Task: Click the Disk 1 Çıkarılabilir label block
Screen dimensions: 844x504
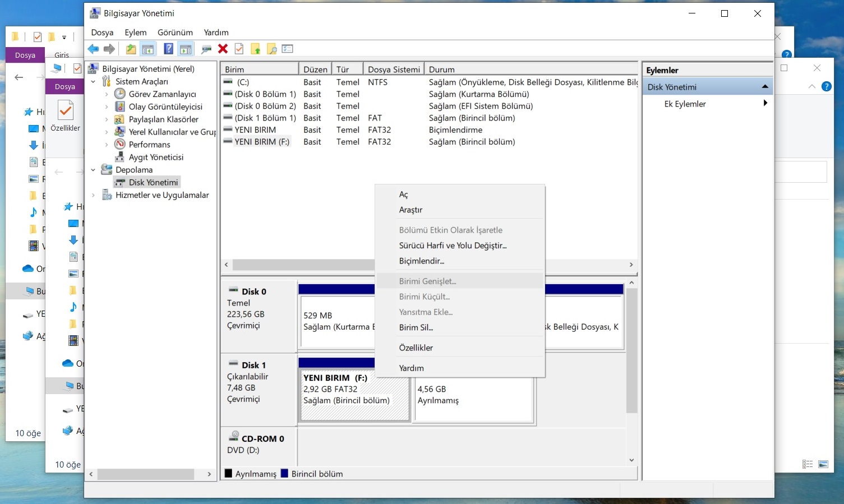Action: click(259, 389)
